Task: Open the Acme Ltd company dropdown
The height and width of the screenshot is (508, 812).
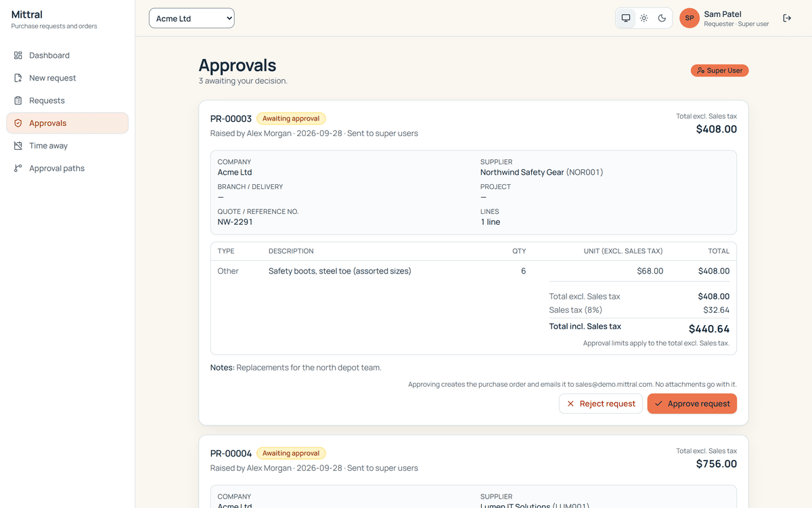Action: [191, 18]
